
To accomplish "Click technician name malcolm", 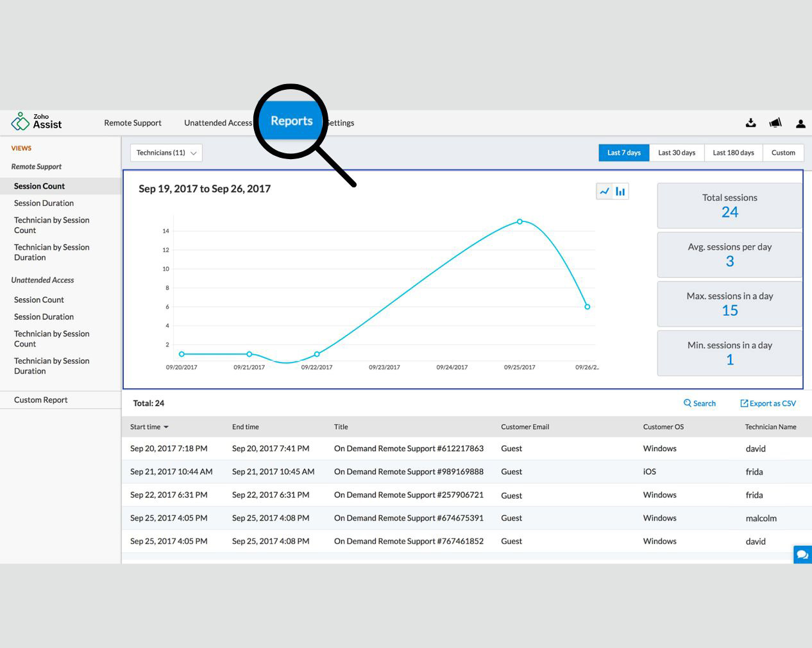I will click(x=761, y=518).
